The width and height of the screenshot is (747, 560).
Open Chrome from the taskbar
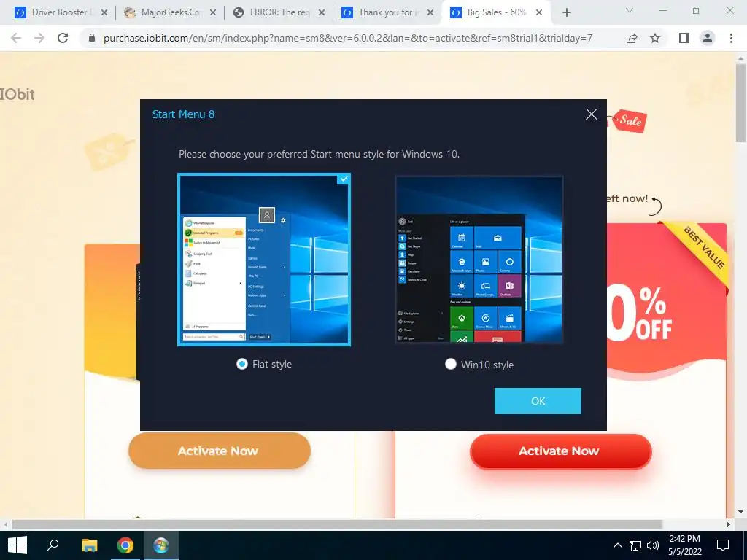(125, 545)
